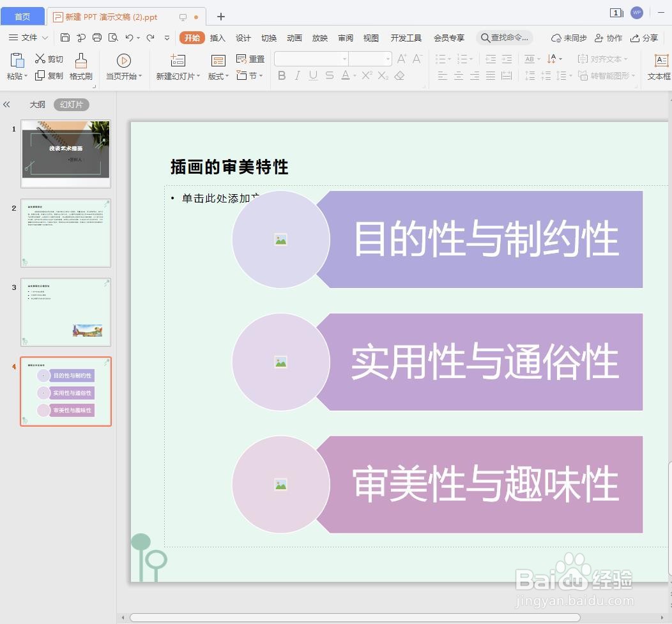Switch to the 大纲 outline panel tab
Image resolution: width=672 pixels, height=624 pixels.
pos(37,104)
